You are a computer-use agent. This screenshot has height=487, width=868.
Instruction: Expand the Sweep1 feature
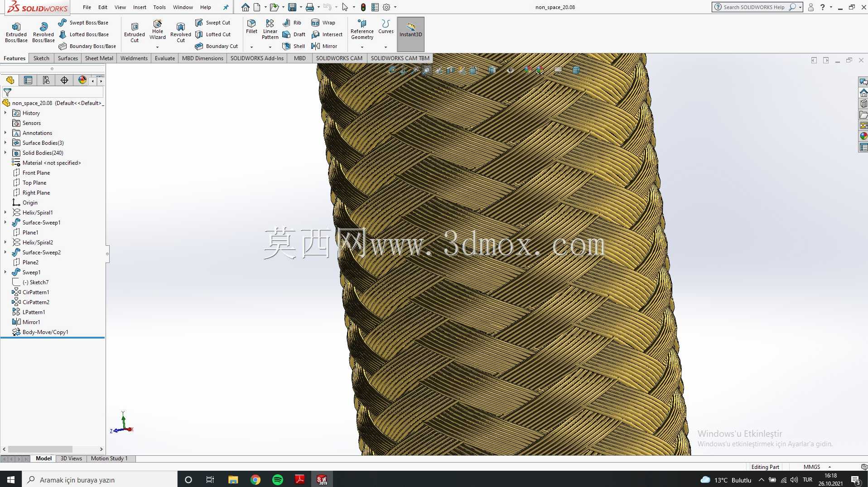pos(5,272)
